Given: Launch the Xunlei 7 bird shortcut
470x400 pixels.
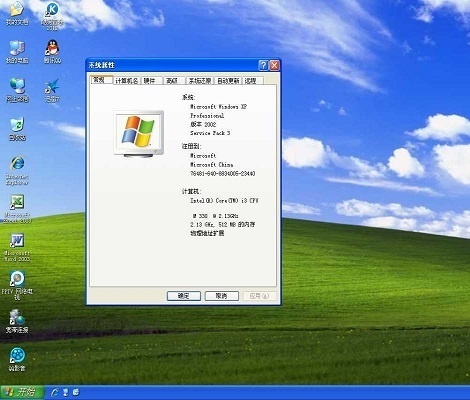Looking at the screenshot, I should 52,90.
